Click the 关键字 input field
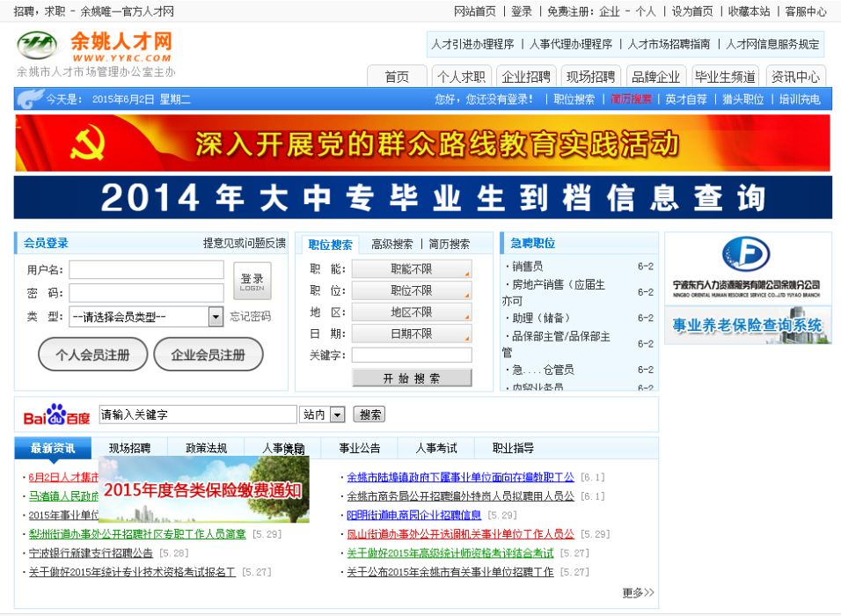 tap(412, 355)
